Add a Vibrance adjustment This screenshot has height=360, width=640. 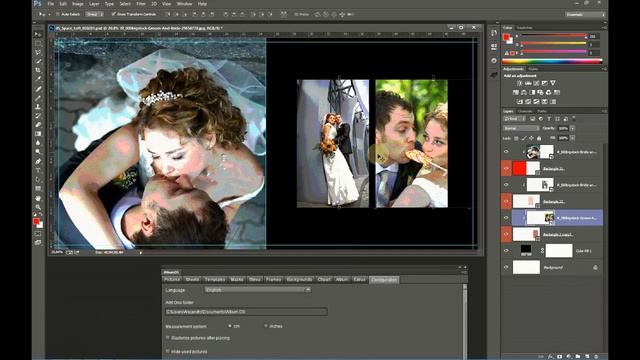tap(553, 83)
